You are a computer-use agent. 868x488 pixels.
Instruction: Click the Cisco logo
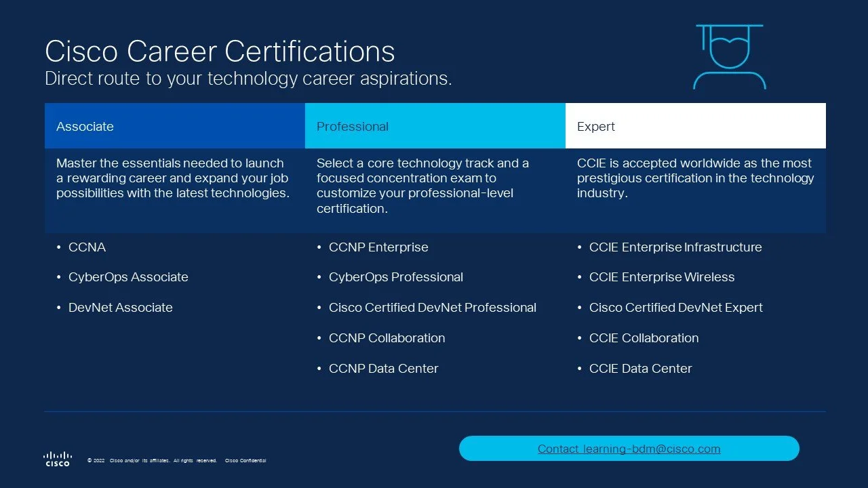point(58,459)
